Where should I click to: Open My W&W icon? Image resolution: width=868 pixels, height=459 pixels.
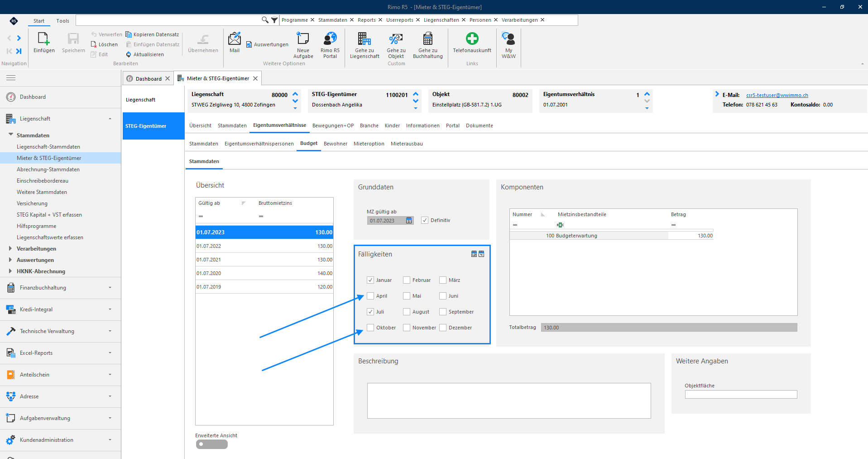(x=508, y=39)
